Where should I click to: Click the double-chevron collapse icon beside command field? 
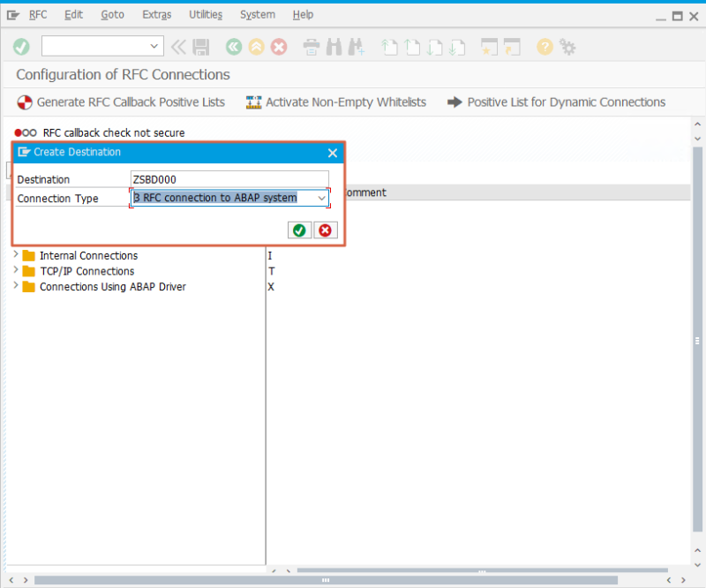pyautogui.click(x=178, y=47)
